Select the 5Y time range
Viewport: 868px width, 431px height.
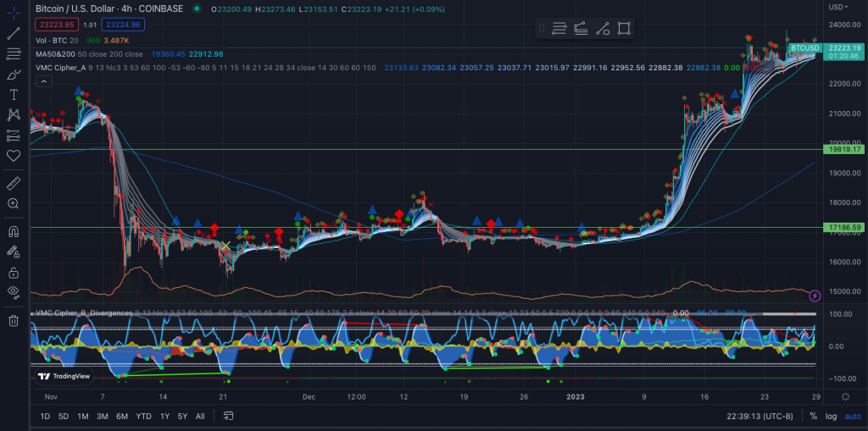pyautogui.click(x=182, y=416)
